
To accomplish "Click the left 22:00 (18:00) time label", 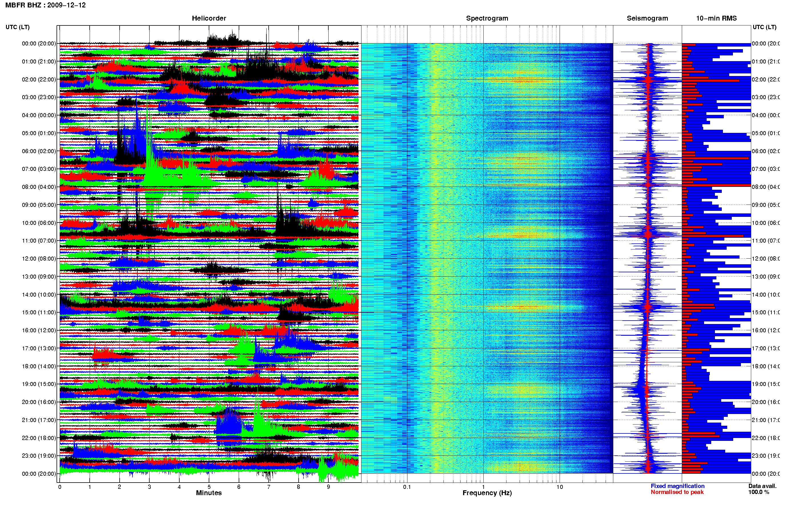I will point(39,438).
